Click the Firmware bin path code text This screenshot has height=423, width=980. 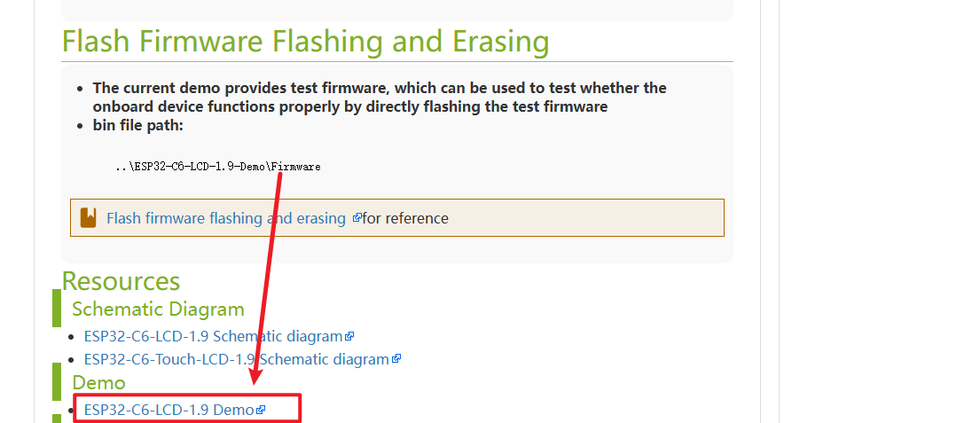(217, 167)
